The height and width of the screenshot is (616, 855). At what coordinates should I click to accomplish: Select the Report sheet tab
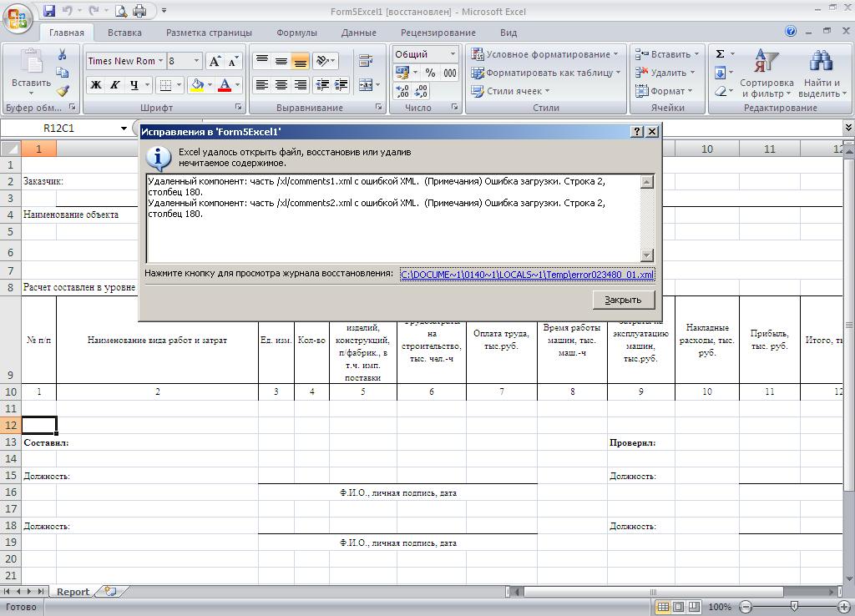tap(73, 591)
